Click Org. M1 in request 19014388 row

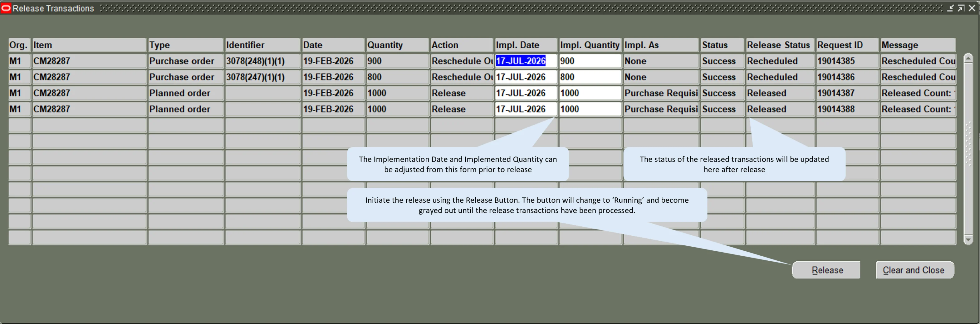[x=20, y=109]
